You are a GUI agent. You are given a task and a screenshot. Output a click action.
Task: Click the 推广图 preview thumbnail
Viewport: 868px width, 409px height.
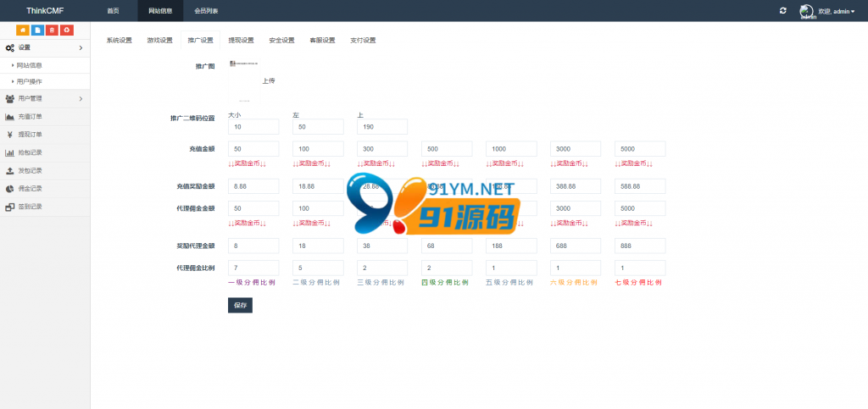tap(244, 81)
